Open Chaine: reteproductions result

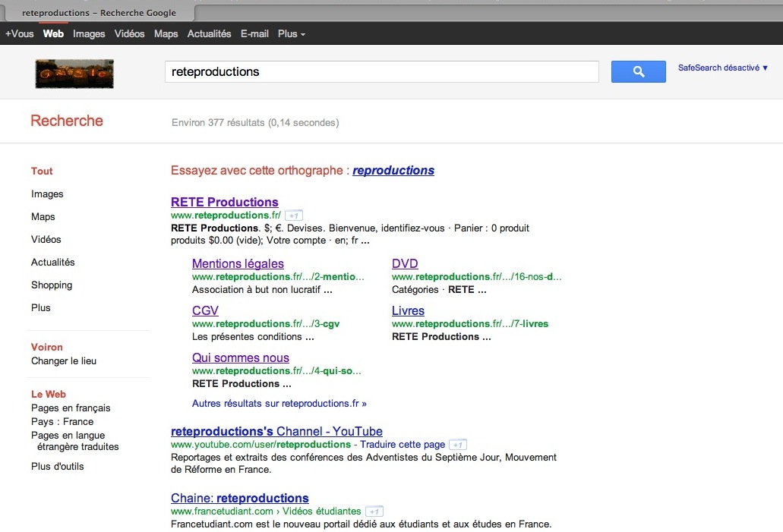click(240, 498)
